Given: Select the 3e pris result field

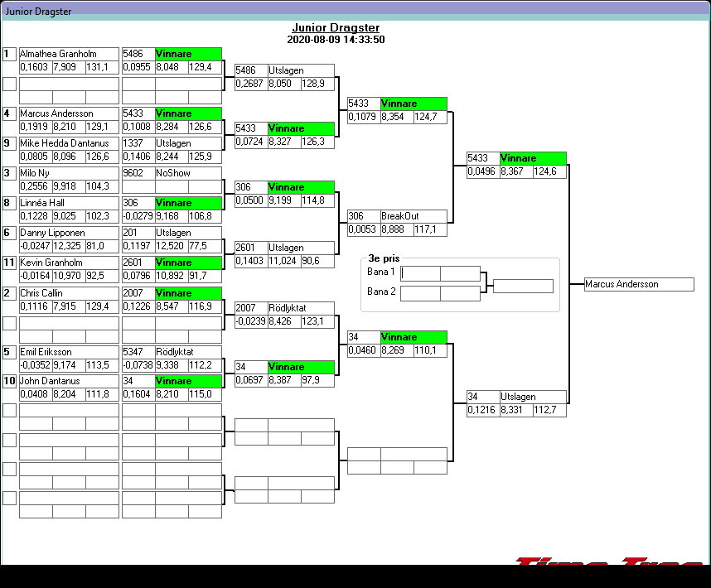Looking at the screenshot, I should (x=523, y=287).
